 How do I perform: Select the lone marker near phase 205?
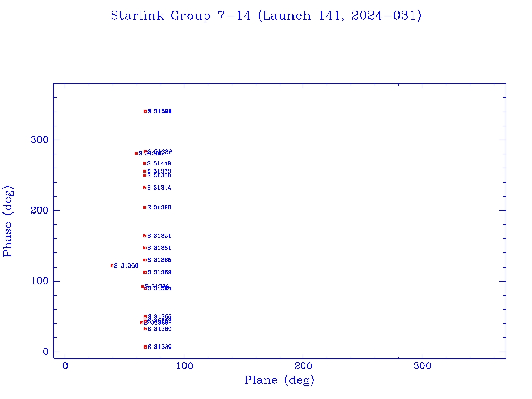click(x=144, y=207)
